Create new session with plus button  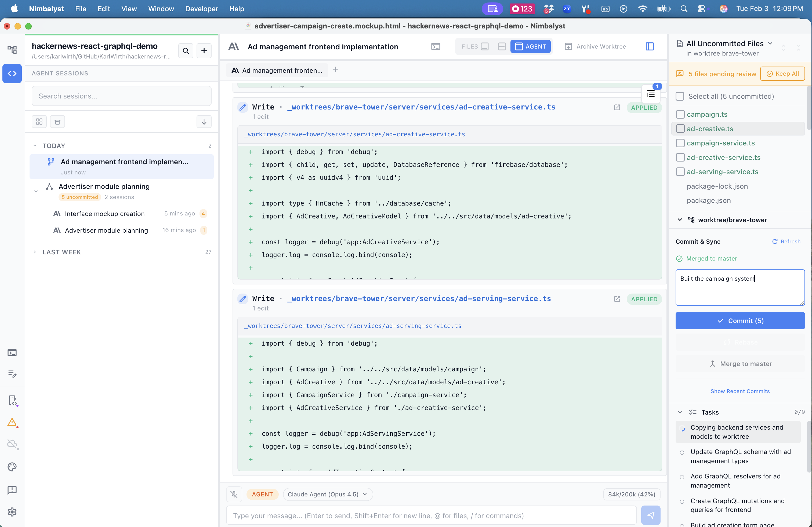coord(204,51)
